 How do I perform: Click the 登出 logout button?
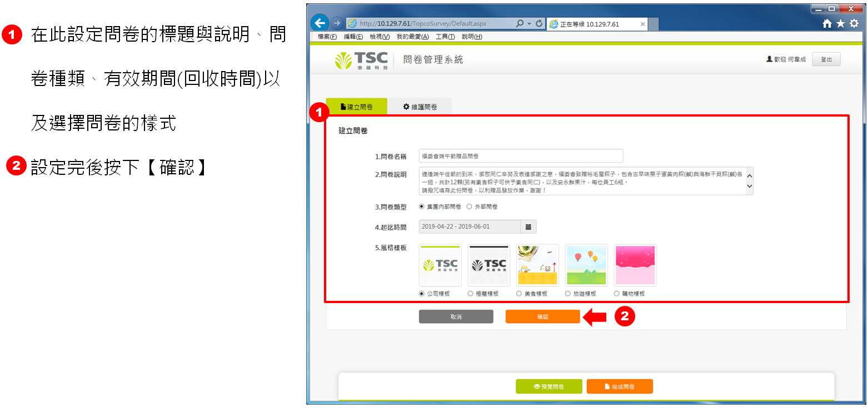click(826, 59)
